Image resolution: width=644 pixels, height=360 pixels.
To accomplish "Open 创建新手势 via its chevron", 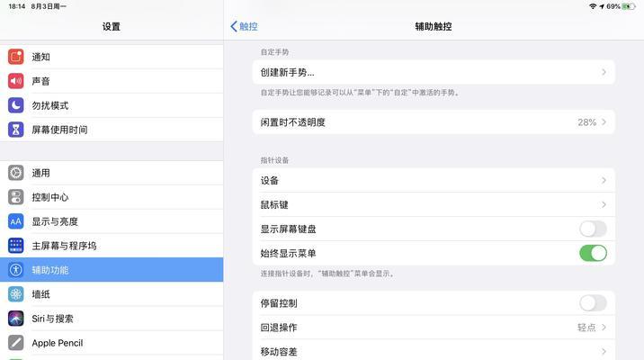I will (604, 72).
